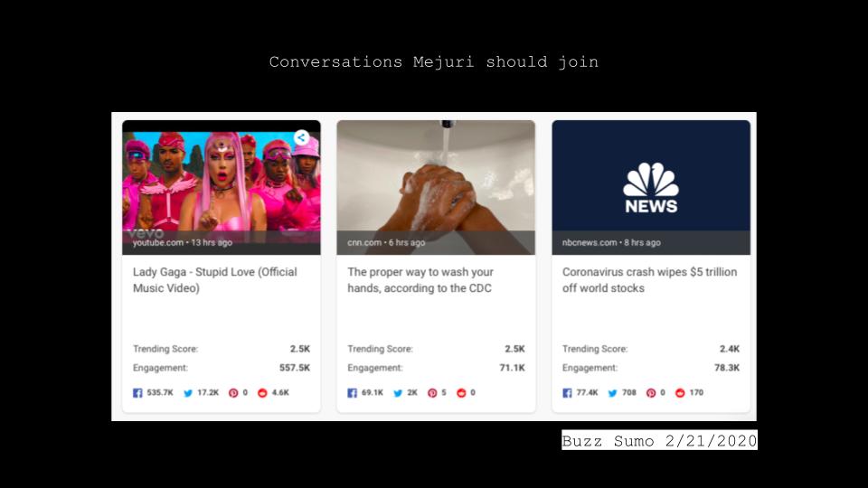Click 'Trending Score:' label on CDC handwashing card
The image size is (868, 488).
click(x=381, y=349)
